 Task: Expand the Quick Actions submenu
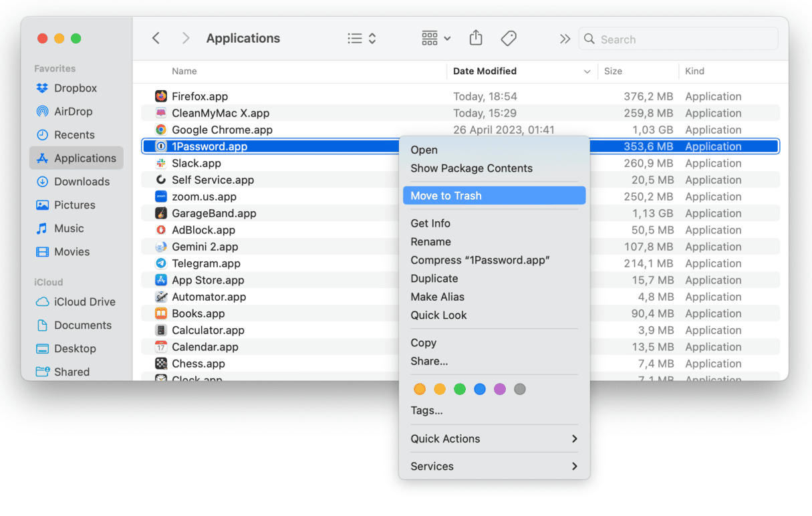coord(494,439)
